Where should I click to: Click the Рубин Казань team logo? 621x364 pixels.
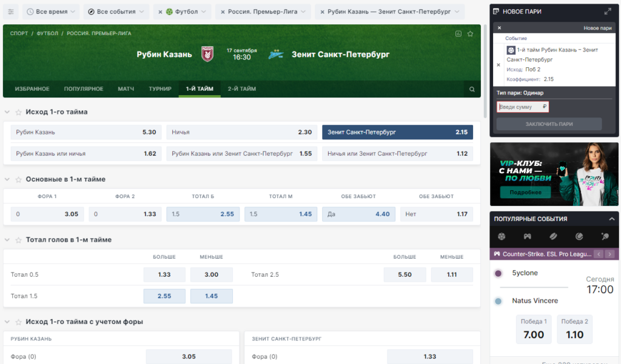coord(207,54)
